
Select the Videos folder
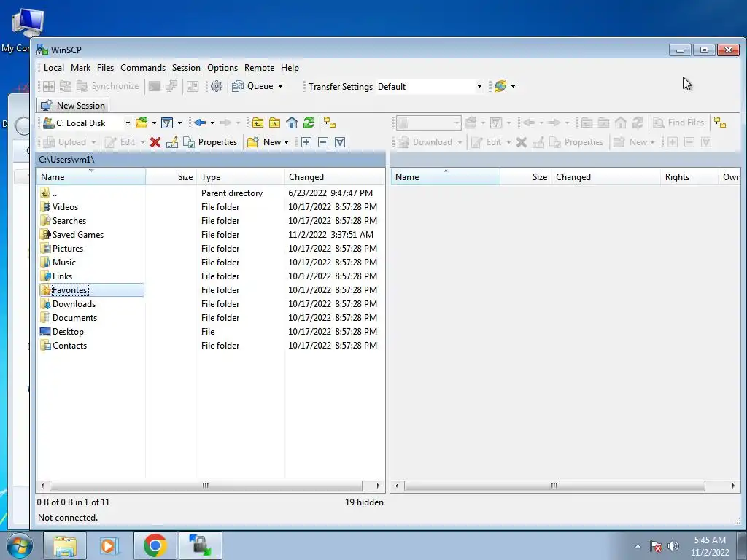pyautogui.click(x=210, y=206)
